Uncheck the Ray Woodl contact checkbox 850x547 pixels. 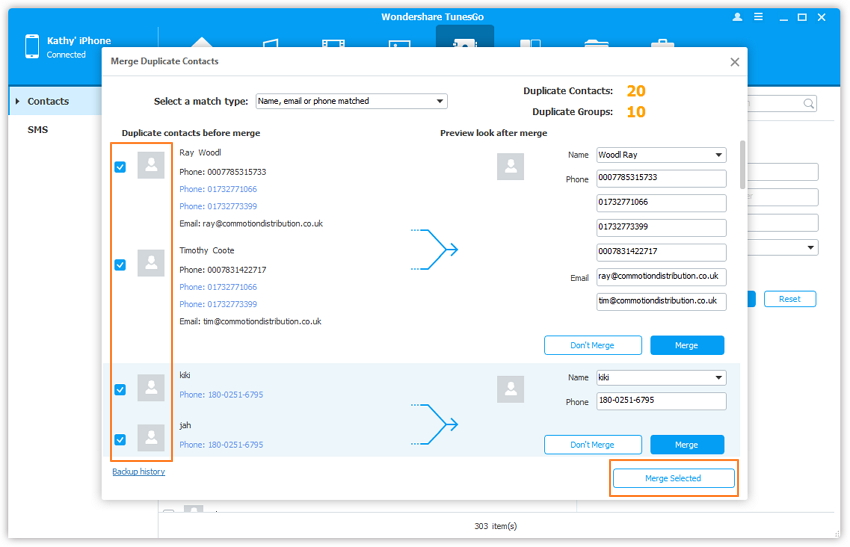(120, 167)
